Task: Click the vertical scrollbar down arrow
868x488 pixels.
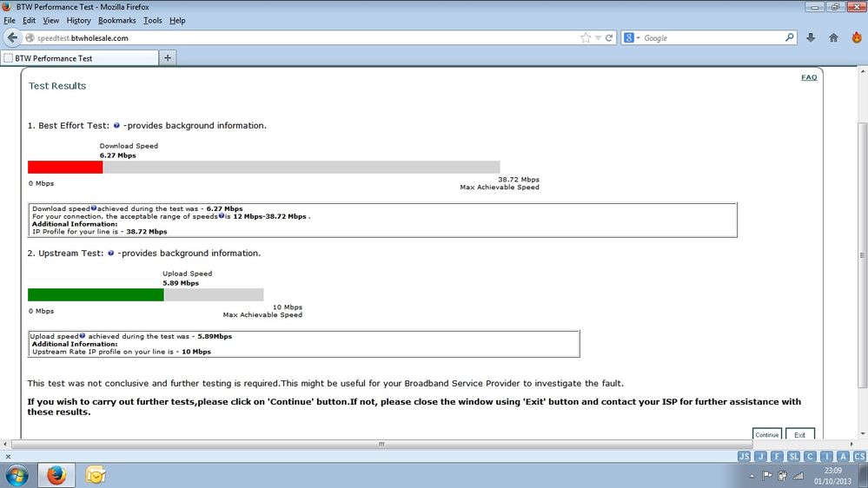Action: 863,434
